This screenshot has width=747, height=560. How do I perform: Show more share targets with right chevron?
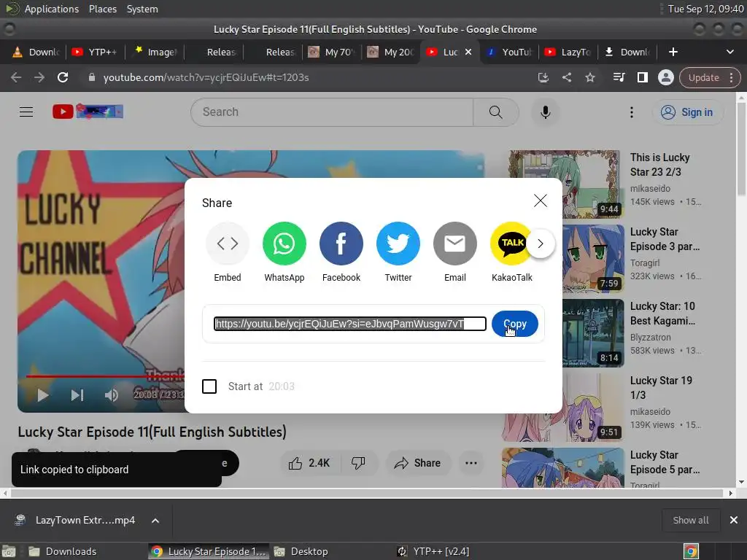[x=541, y=244]
